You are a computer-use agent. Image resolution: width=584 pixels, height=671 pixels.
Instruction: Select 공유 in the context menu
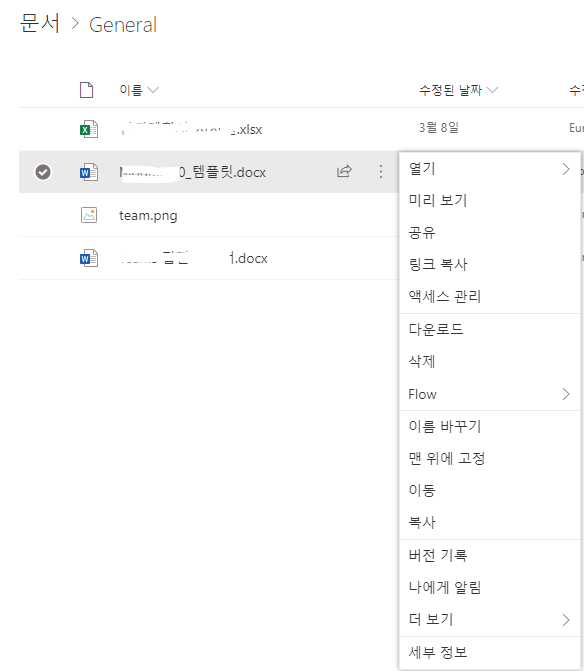coord(490,232)
